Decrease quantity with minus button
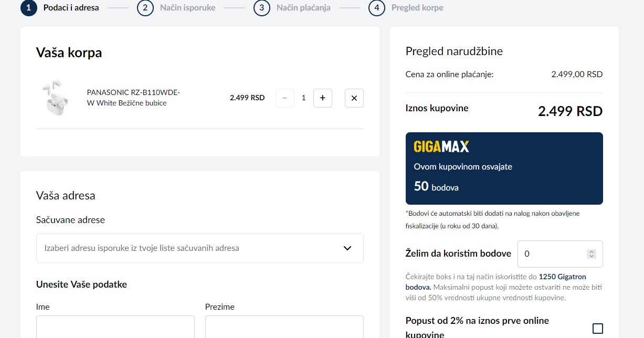 (285, 98)
